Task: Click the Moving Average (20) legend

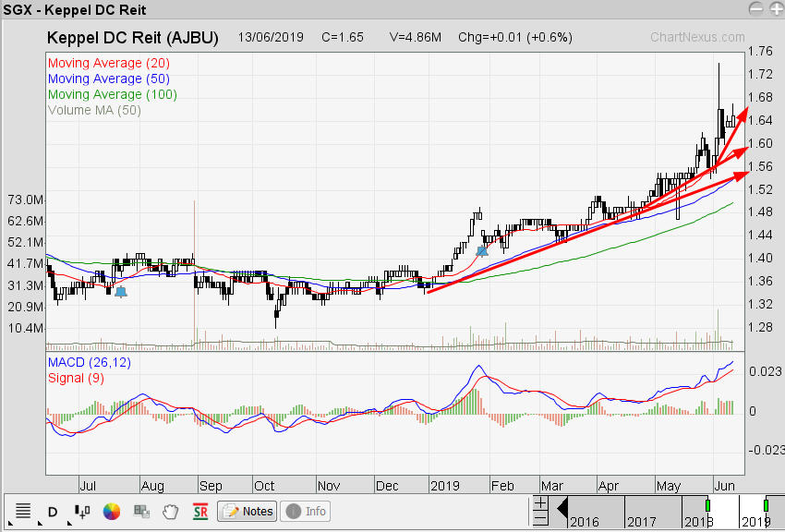Action: pyautogui.click(x=109, y=63)
